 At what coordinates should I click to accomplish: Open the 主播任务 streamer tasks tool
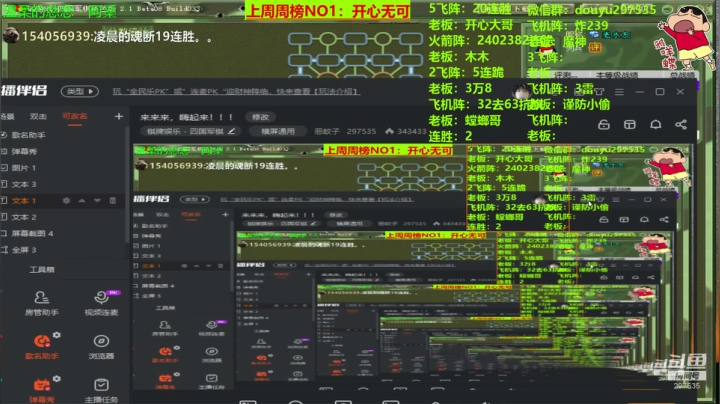pyautogui.click(x=101, y=390)
